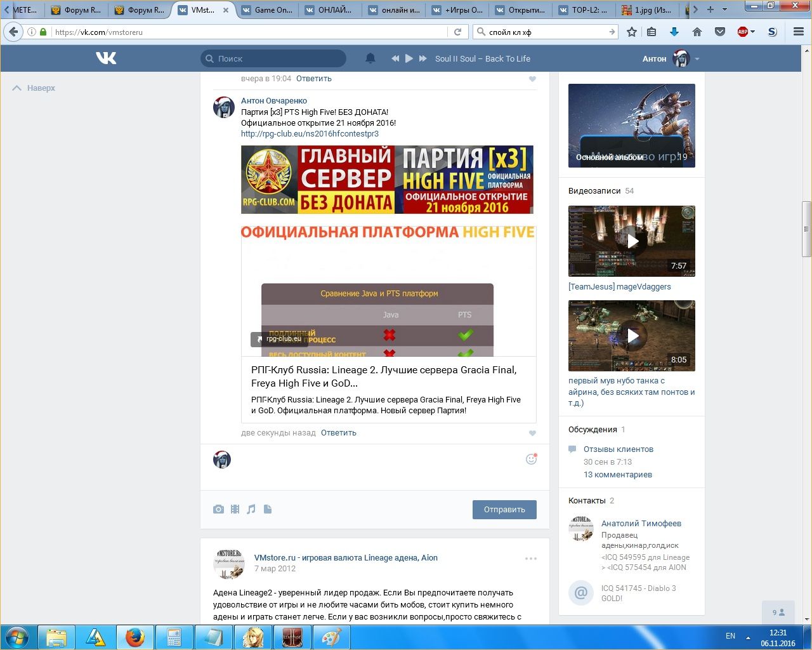Click the VK logo in header

(x=106, y=58)
